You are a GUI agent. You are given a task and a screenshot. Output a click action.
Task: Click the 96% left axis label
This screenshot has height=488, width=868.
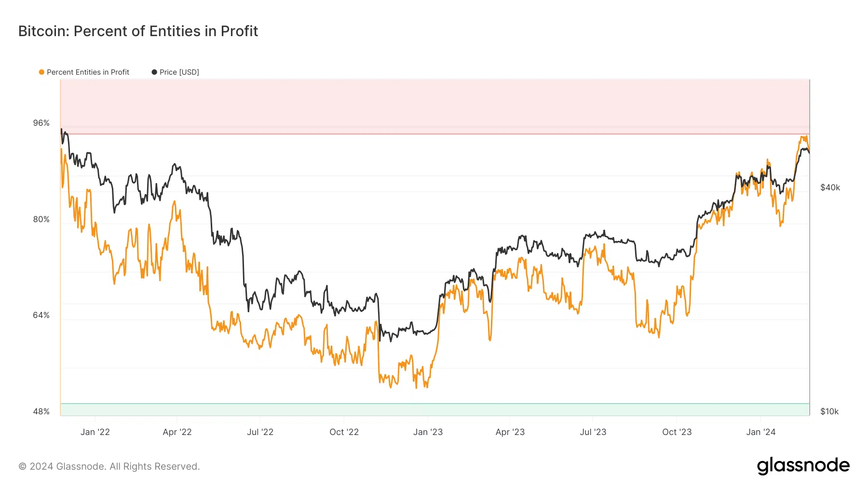[41, 123]
